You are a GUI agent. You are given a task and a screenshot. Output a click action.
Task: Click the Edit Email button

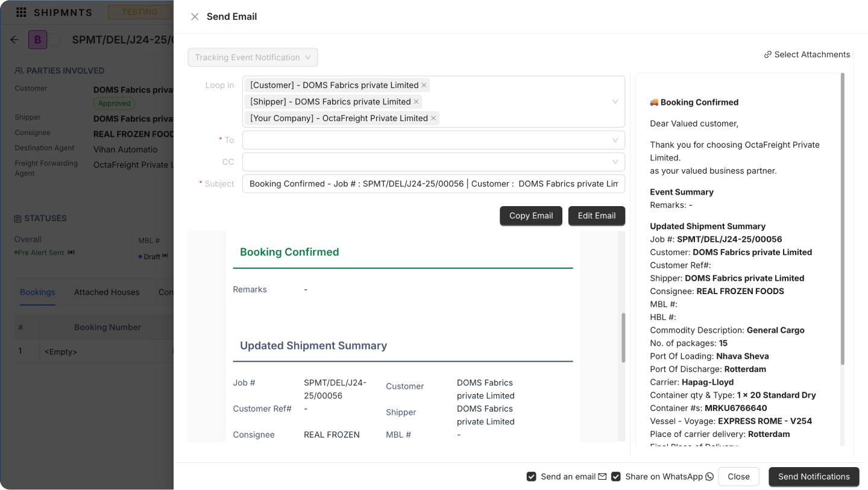click(597, 216)
